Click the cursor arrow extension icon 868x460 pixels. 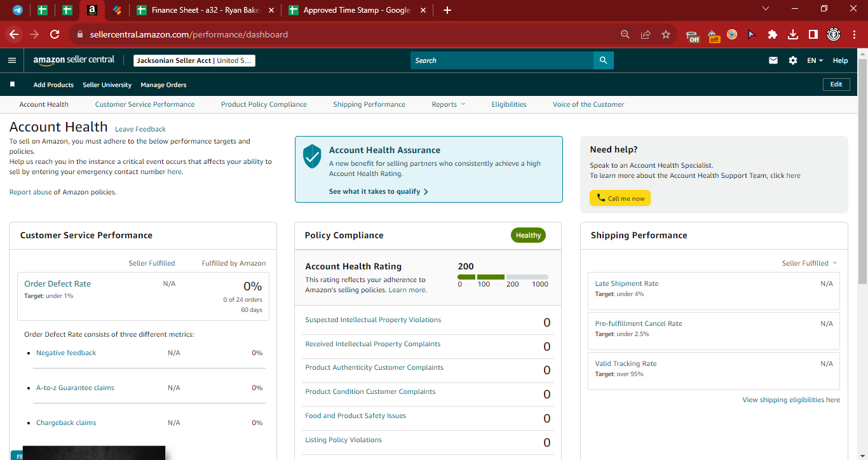752,34
